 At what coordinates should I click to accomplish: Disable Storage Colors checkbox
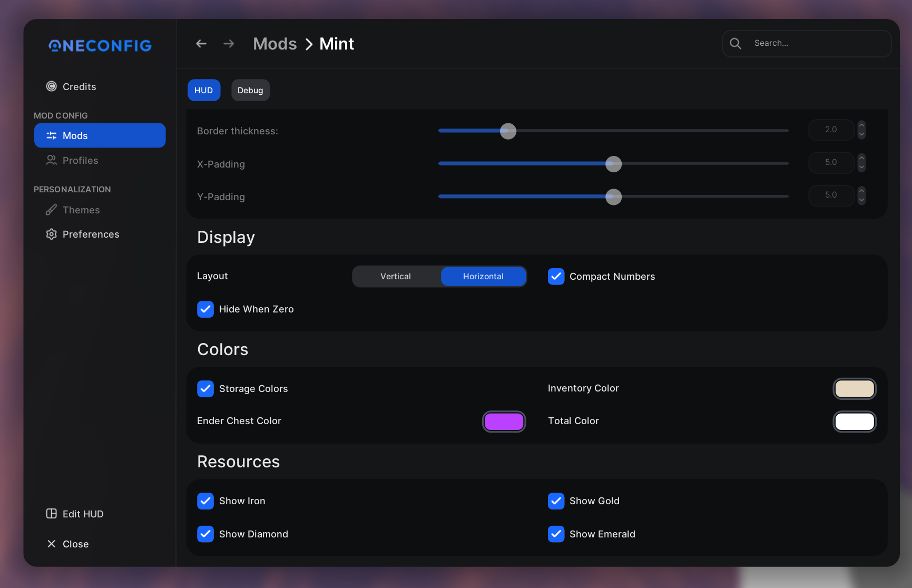205,389
